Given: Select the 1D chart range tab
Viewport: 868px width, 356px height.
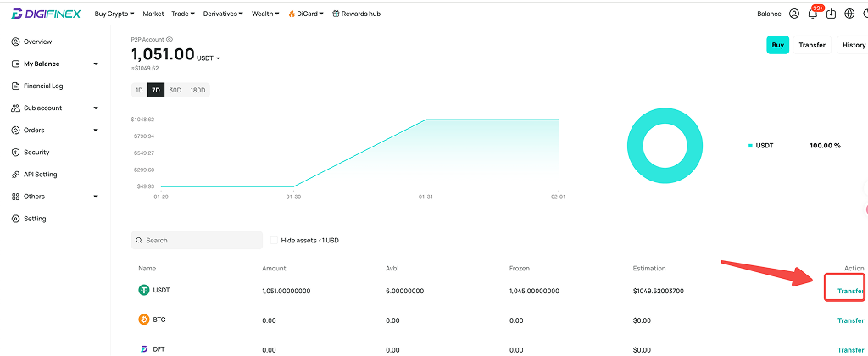Looking at the screenshot, I should 139,90.
